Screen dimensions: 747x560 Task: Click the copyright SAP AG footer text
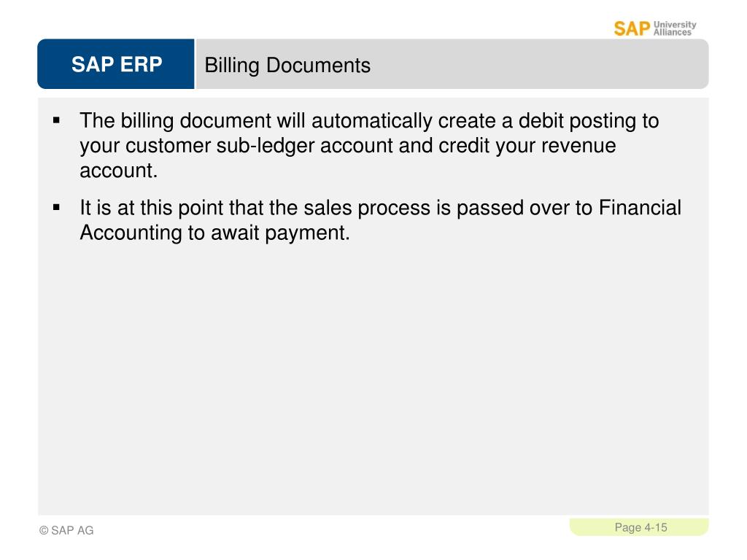pyautogui.click(x=66, y=530)
